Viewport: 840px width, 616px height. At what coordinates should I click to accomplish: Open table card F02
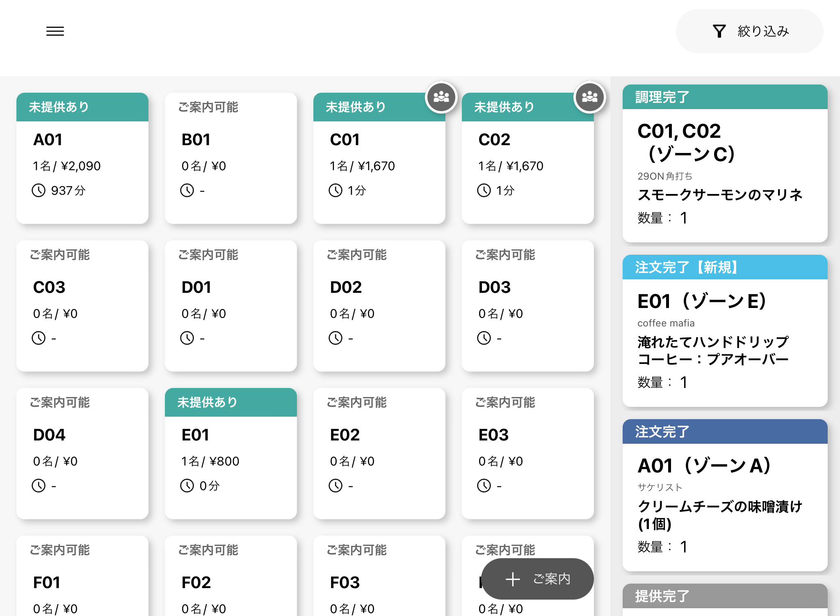tap(231, 576)
